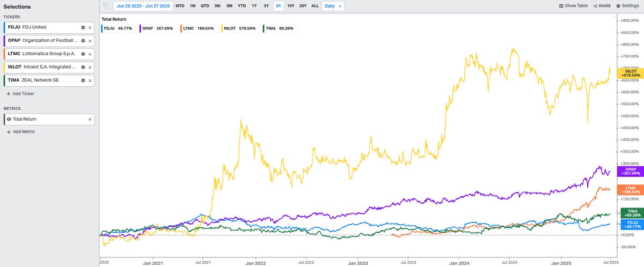Select the QTD time range
The image size is (644, 267).
[x=205, y=6]
